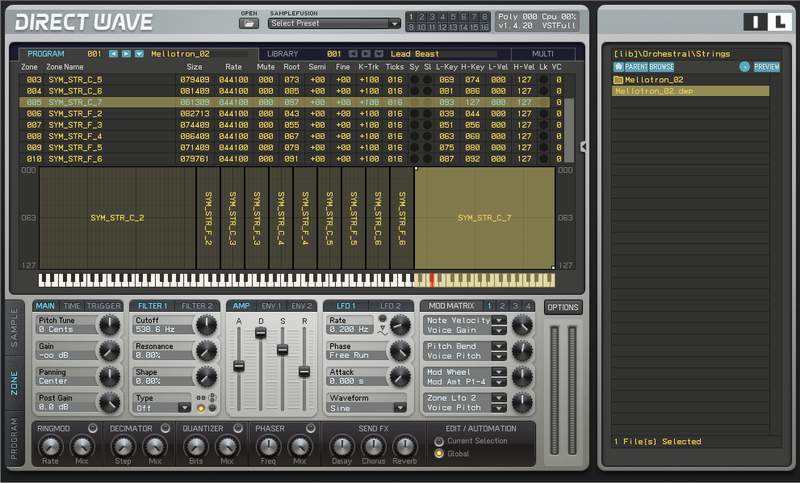Click the Send FX Reverb knob

coord(405,446)
